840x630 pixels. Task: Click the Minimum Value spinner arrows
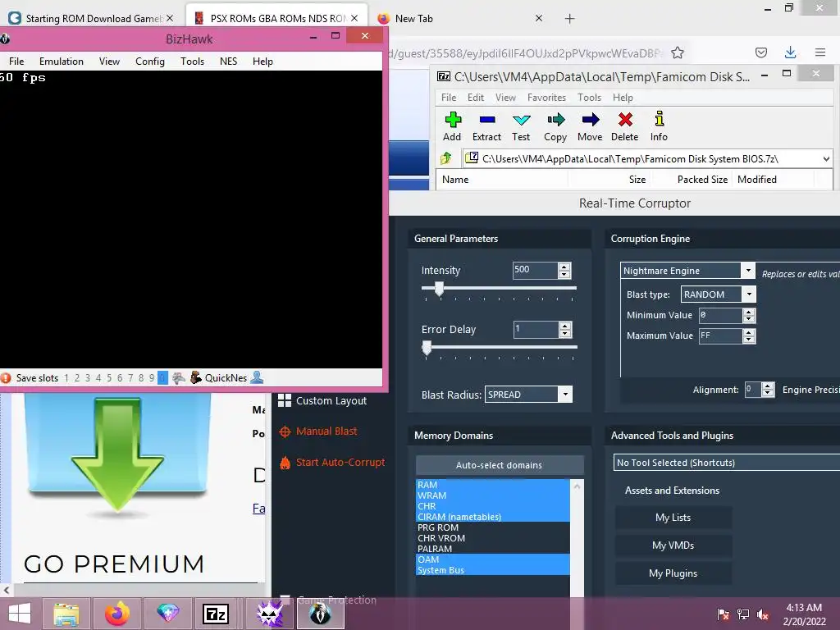[x=749, y=316]
